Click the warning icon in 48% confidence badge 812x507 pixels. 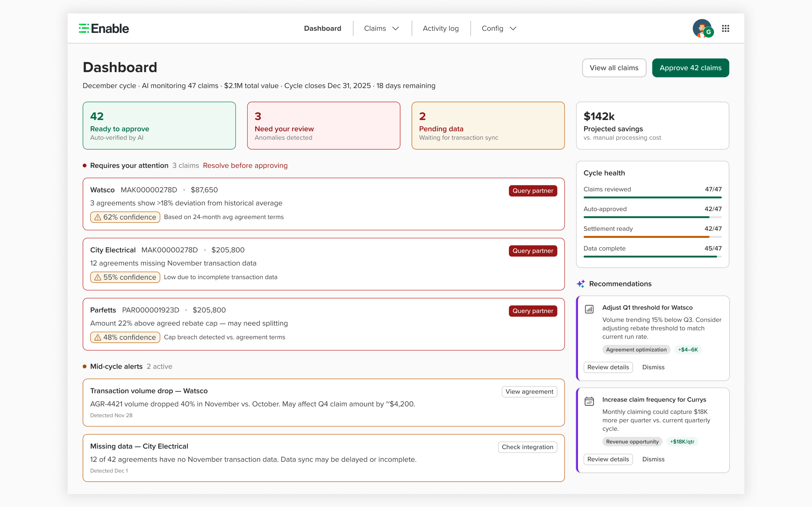(x=98, y=337)
